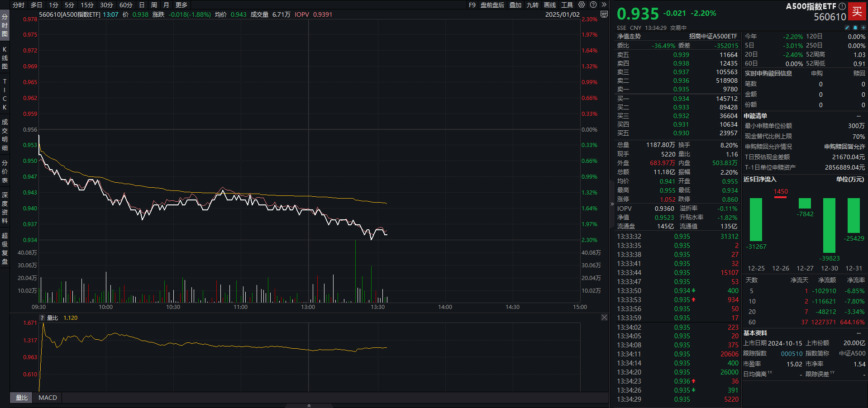Click the question mark beside 量比 indicator

click(42, 318)
